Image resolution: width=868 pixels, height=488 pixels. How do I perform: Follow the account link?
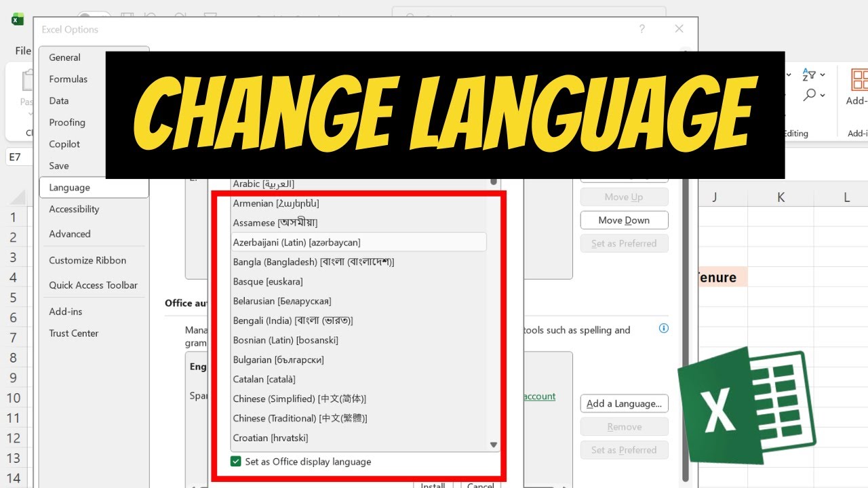pos(540,396)
